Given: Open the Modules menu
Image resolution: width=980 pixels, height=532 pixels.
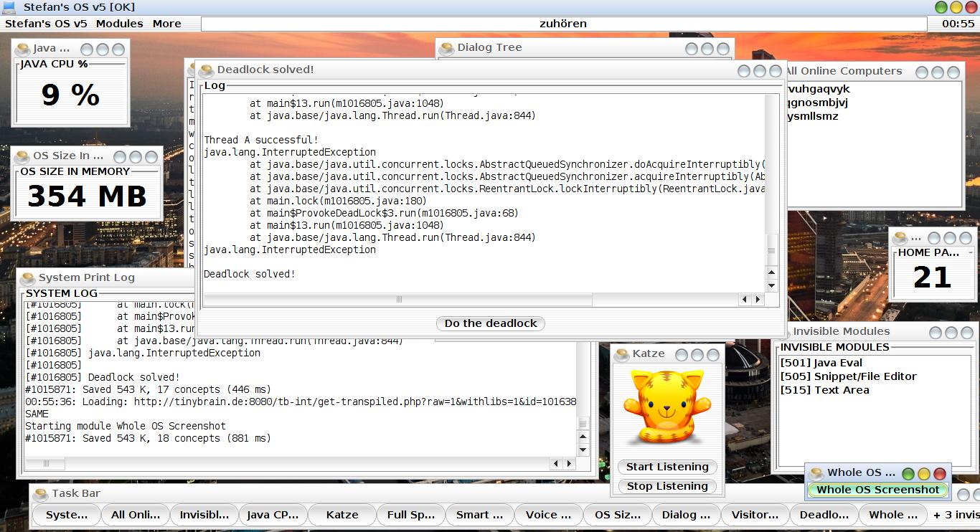Looking at the screenshot, I should click(119, 24).
